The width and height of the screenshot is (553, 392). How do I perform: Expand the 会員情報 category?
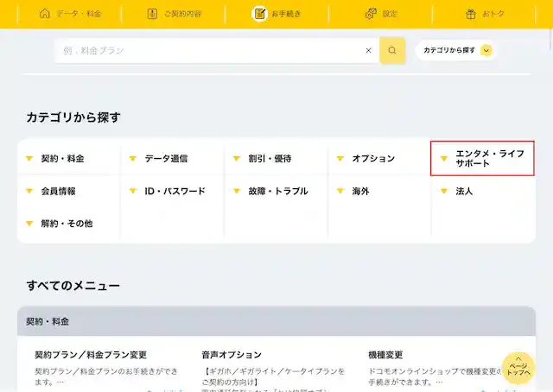click(69, 191)
